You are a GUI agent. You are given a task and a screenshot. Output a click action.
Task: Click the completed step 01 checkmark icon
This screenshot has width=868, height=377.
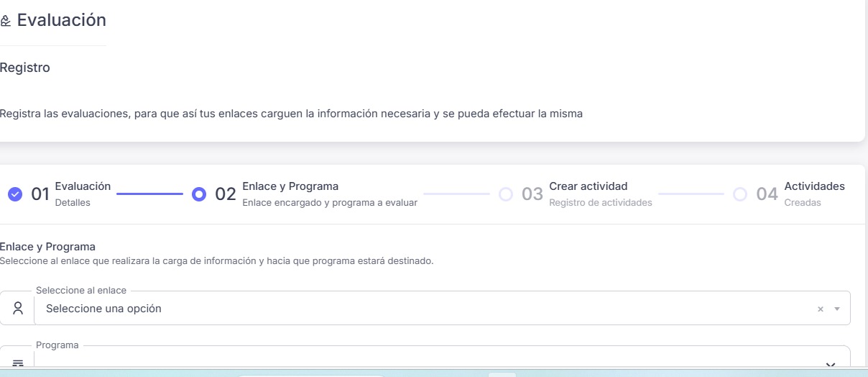(15, 194)
